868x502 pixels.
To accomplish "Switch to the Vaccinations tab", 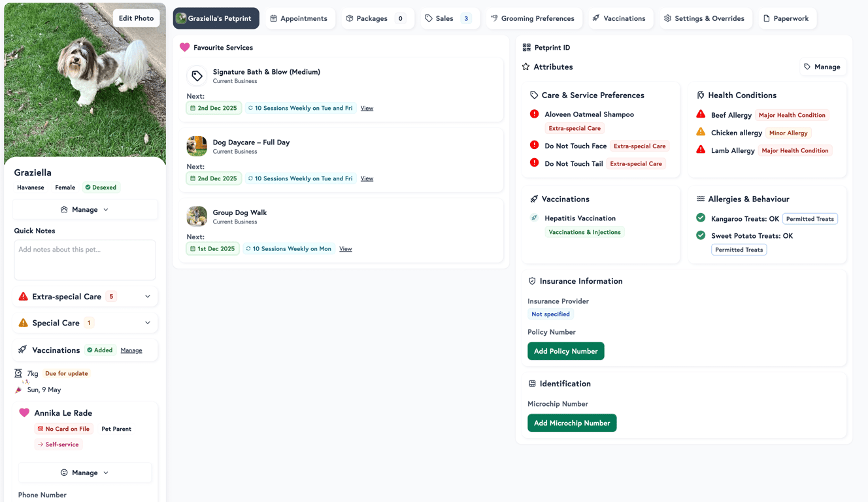I will tap(619, 18).
